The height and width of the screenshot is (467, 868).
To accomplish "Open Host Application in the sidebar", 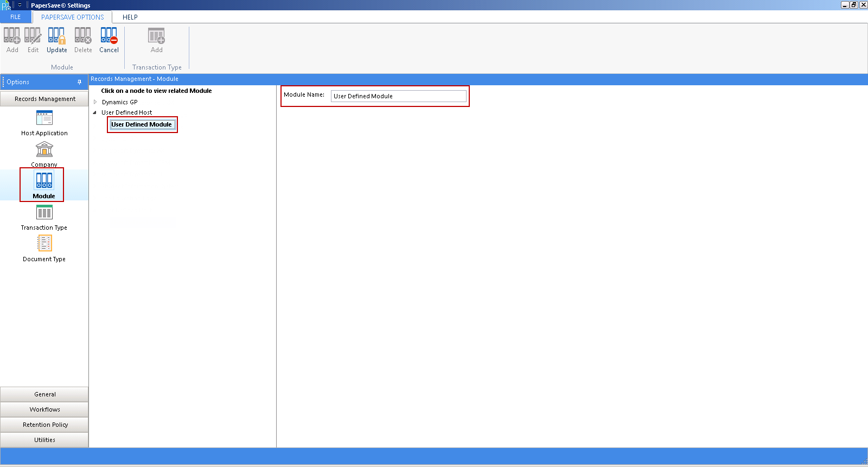I will 44,123.
